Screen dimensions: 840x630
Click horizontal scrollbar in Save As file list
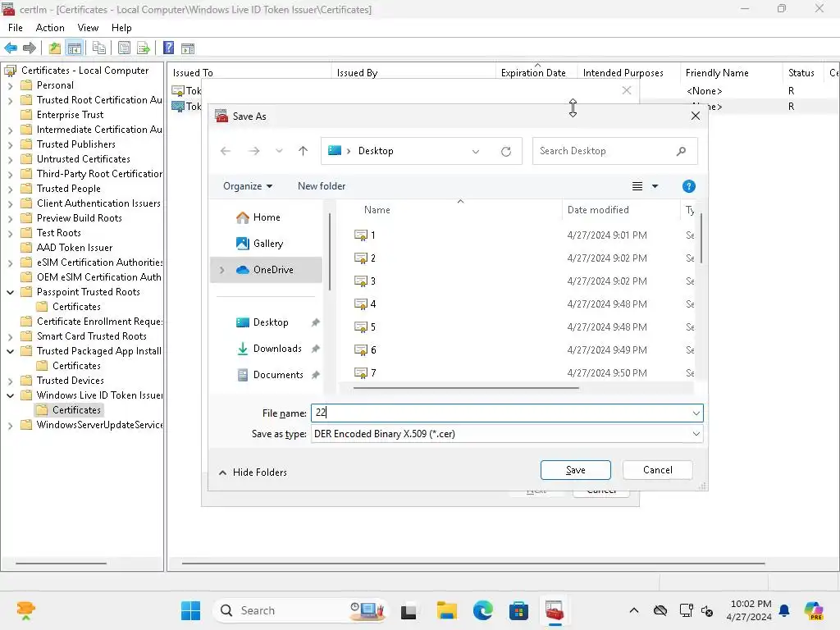(x=466, y=388)
